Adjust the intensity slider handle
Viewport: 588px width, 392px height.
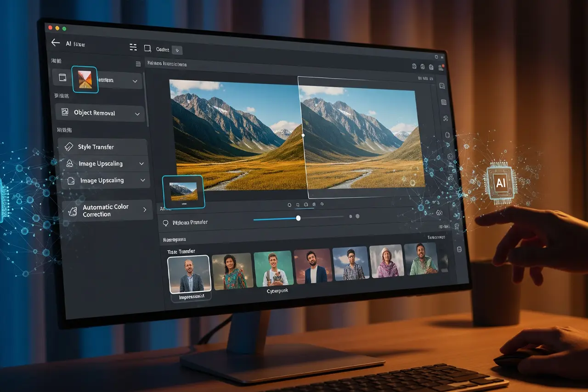pyautogui.click(x=298, y=218)
